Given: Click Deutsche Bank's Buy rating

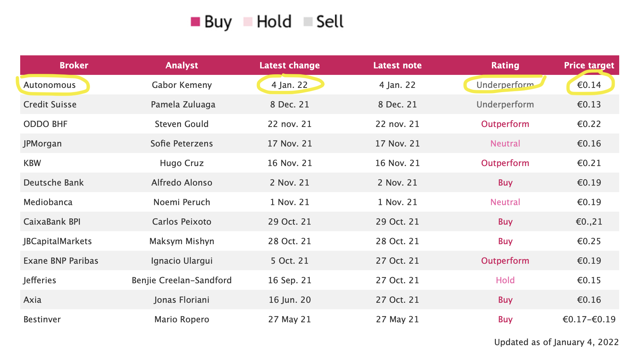Looking at the screenshot, I should coord(505,183).
